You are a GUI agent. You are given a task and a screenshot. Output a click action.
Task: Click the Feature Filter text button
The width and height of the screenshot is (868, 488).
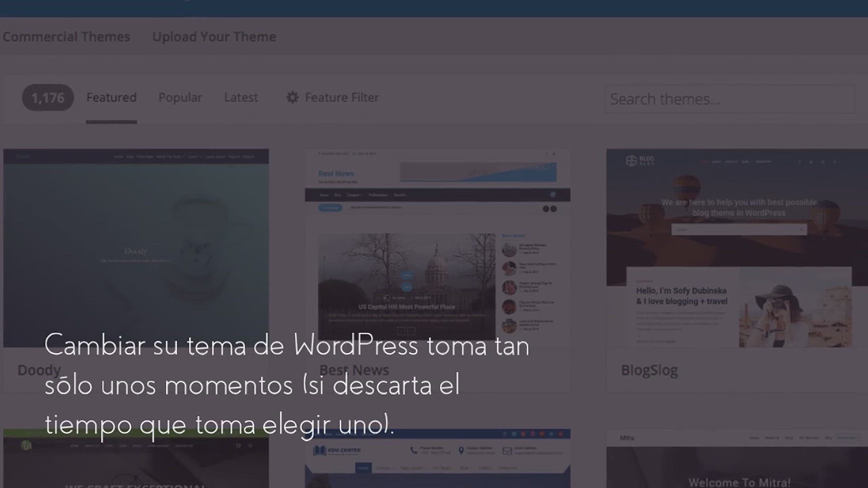(x=342, y=98)
